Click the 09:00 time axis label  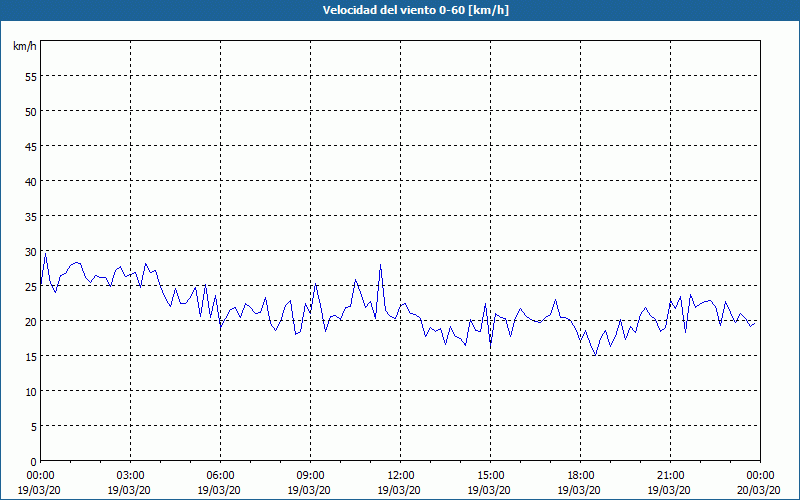point(310,476)
